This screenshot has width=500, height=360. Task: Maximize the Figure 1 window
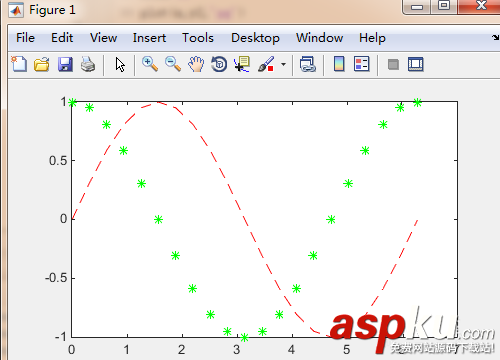point(444,6)
